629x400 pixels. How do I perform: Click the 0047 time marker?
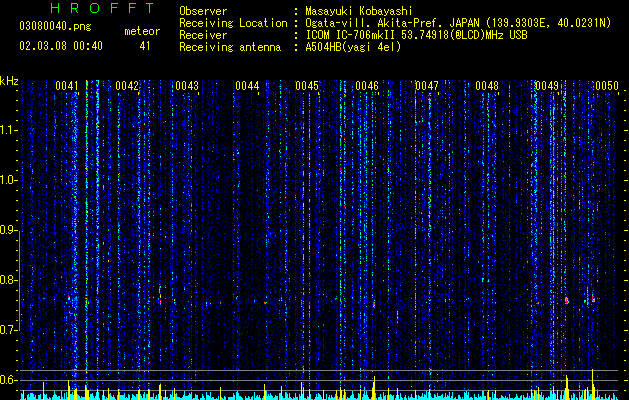[x=427, y=86]
